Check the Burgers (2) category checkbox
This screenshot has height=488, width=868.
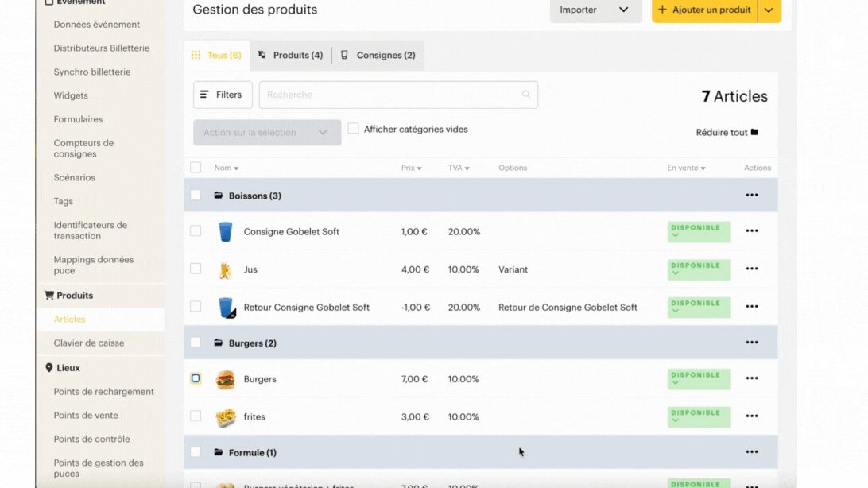point(196,342)
